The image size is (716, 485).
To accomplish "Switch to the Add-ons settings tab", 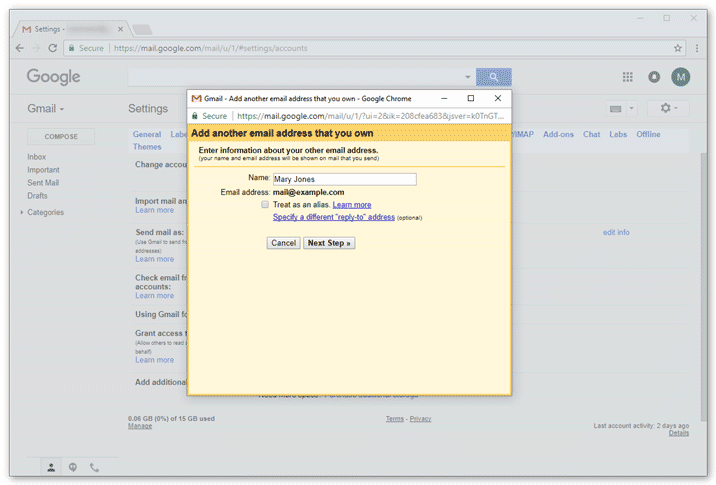I will [x=558, y=134].
